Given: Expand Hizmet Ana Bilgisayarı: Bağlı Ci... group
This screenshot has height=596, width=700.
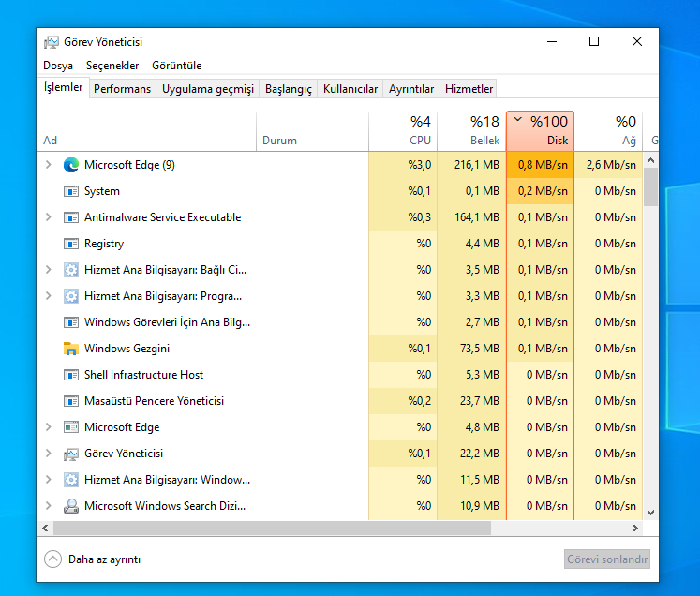Looking at the screenshot, I should point(48,270).
